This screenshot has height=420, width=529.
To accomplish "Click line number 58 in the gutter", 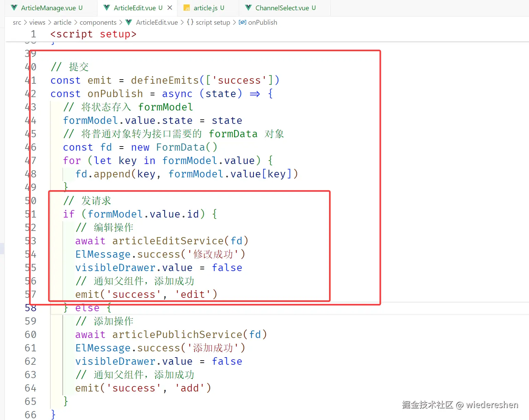I will pyautogui.click(x=31, y=308).
